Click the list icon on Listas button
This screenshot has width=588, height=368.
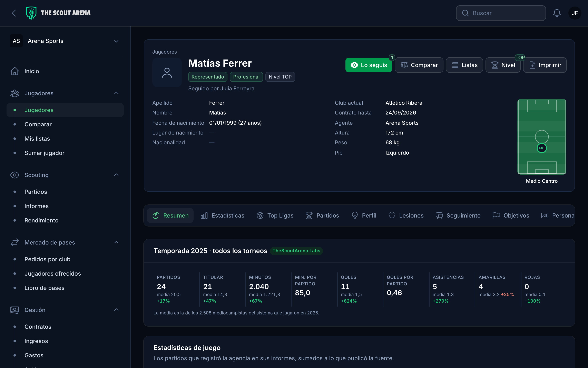(455, 65)
